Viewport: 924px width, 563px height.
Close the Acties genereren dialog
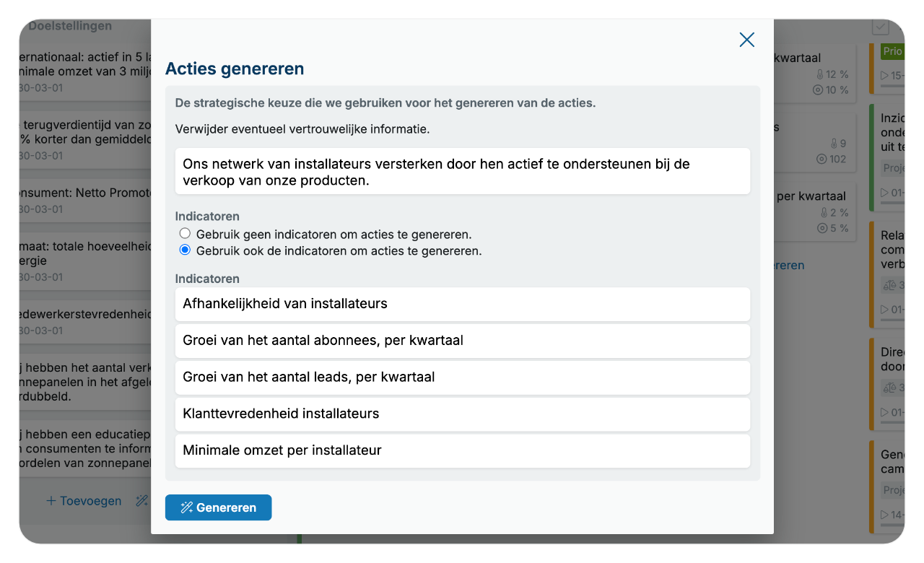click(747, 40)
